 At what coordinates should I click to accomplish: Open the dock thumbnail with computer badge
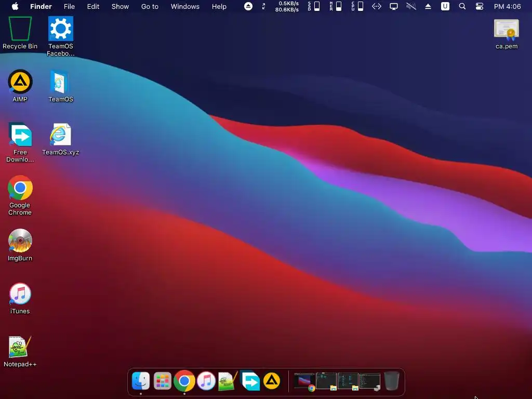[x=370, y=382]
